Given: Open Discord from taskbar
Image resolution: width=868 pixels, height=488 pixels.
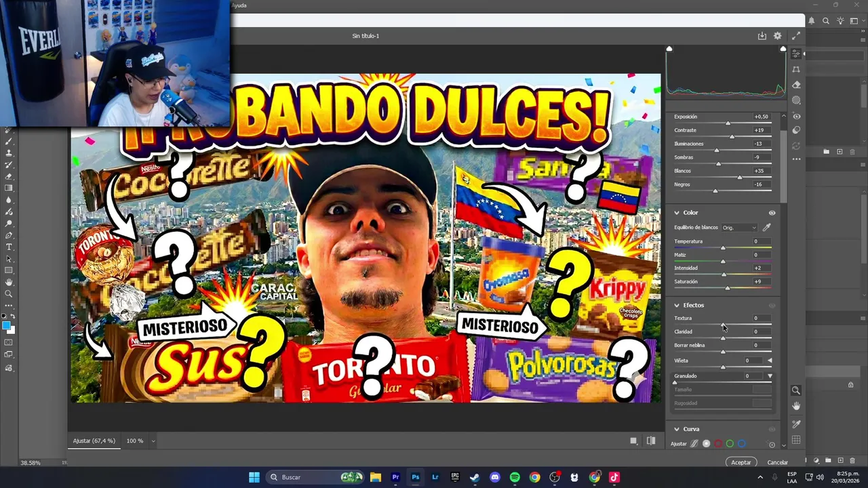Looking at the screenshot, I should click(495, 477).
